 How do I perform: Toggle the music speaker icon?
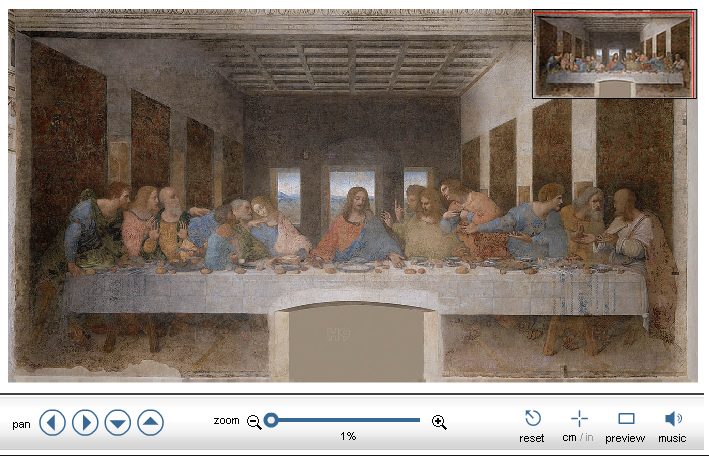coord(673,418)
